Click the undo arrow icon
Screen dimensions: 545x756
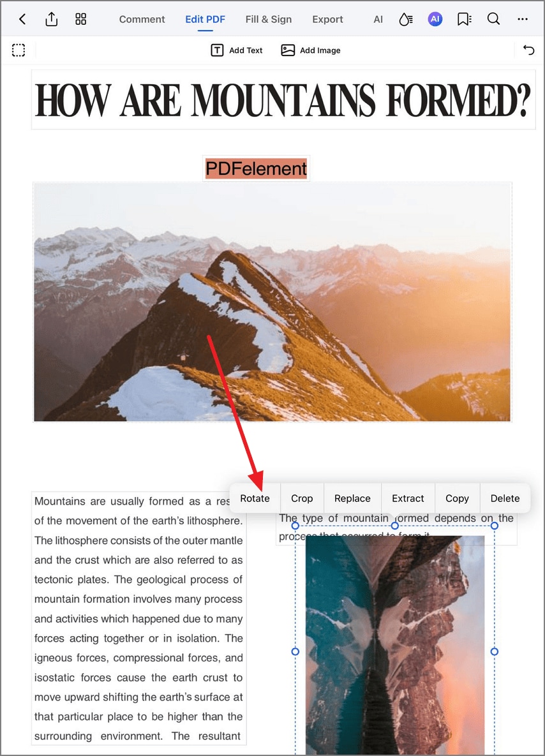click(528, 50)
